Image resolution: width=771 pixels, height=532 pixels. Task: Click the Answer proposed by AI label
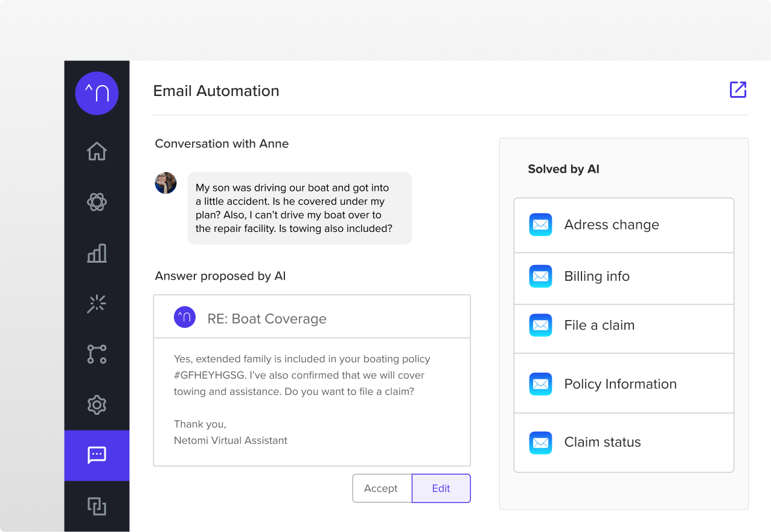pos(220,277)
